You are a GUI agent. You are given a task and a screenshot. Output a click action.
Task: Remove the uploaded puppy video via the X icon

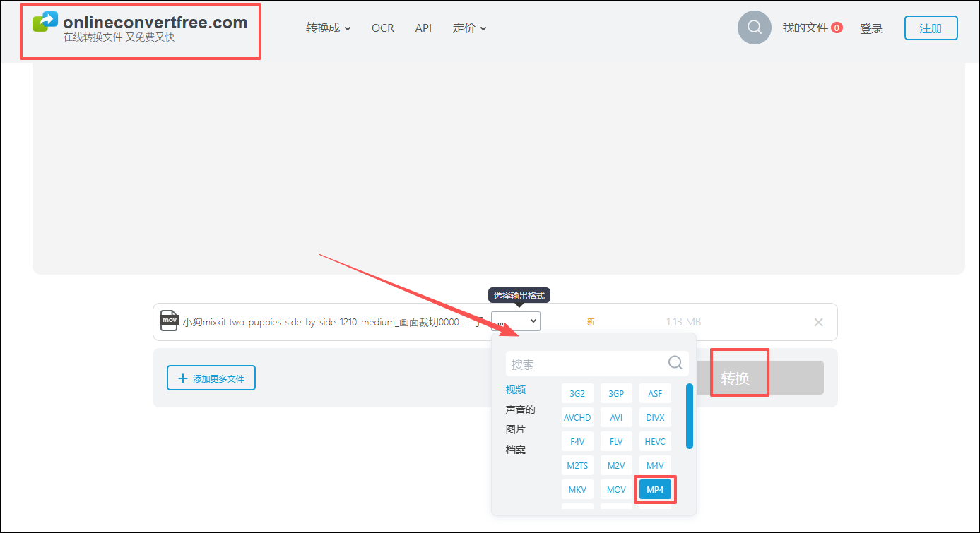coord(818,322)
